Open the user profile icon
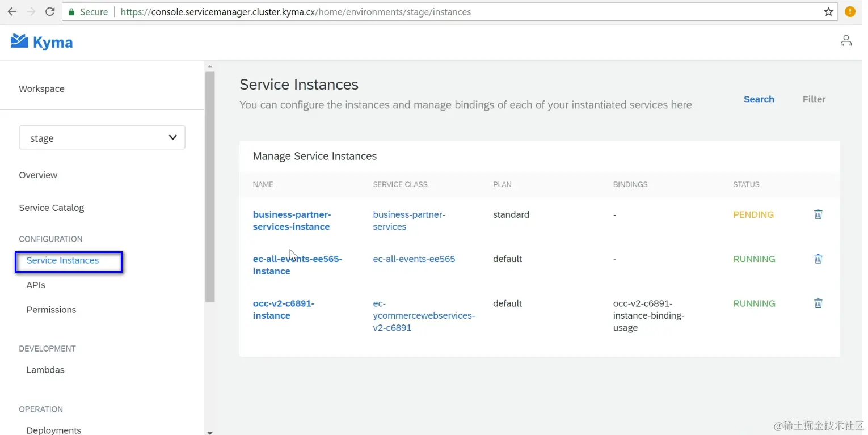The height and width of the screenshot is (435, 868). pos(846,41)
